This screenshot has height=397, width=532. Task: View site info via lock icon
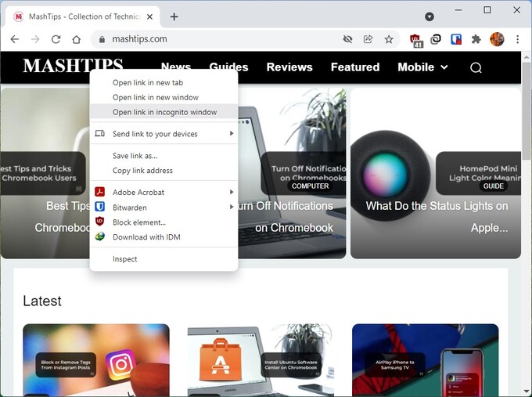pos(102,39)
